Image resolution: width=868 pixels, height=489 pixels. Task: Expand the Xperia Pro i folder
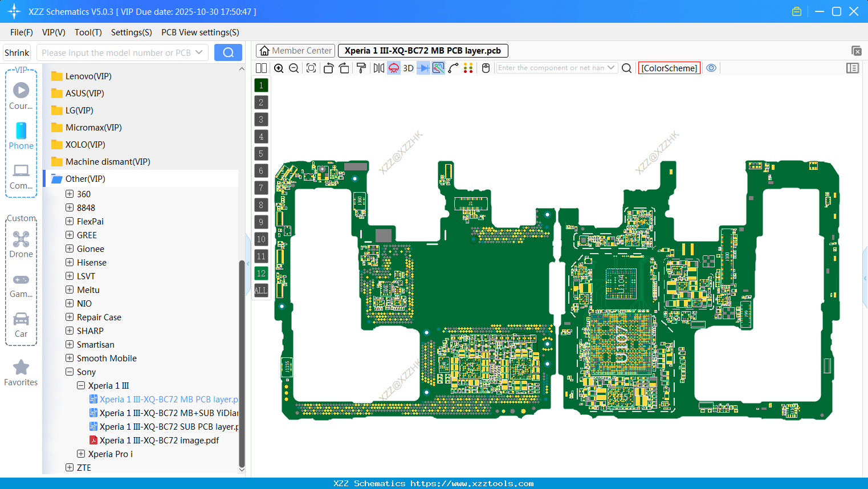click(x=81, y=454)
